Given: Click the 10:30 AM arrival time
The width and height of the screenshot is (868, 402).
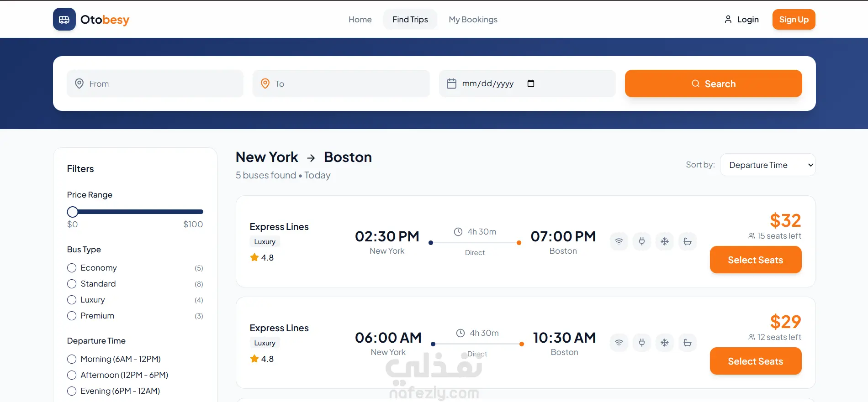Looking at the screenshot, I should [565, 338].
